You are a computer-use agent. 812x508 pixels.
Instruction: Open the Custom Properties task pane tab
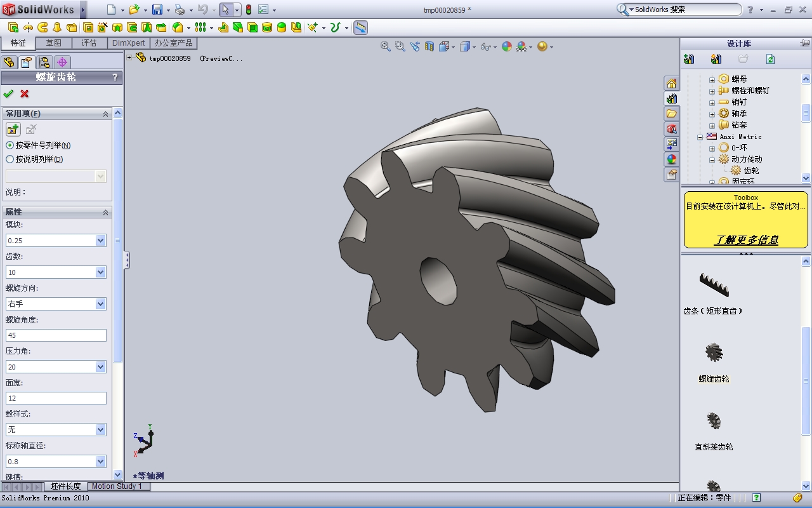[672, 175]
